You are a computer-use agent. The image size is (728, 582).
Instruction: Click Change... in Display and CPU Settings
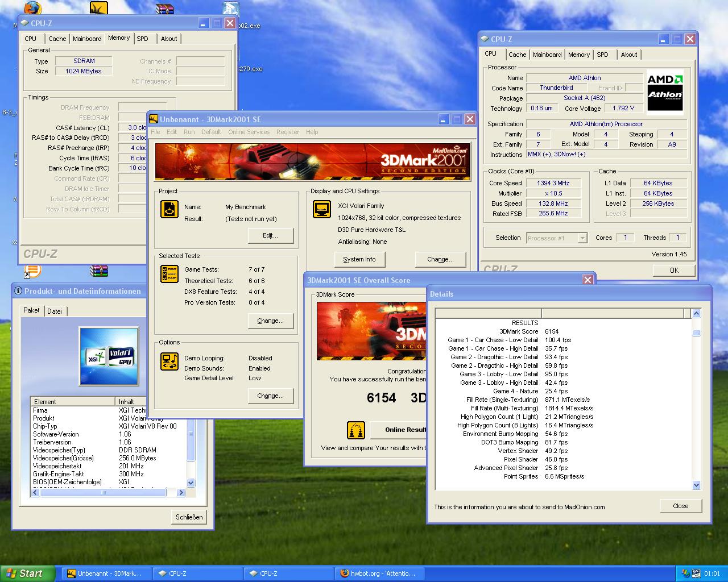click(441, 259)
